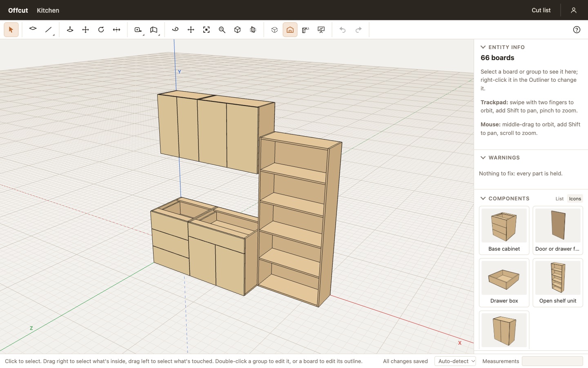This screenshot has width=588, height=368.
Task: Select the Pan tool beside Orbit
Action: click(x=191, y=30)
